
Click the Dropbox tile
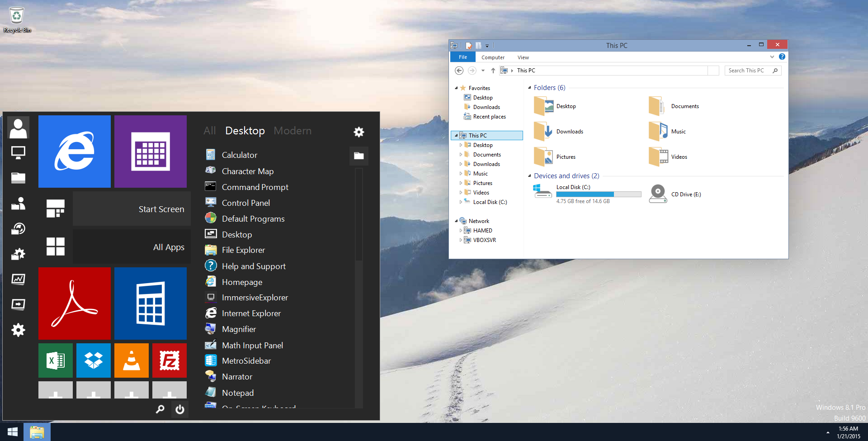[93, 360]
